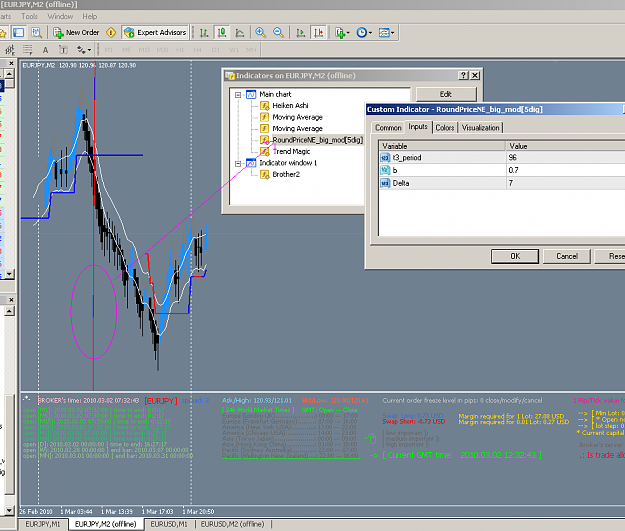The height and width of the screenshot is (531, 625).
Task: Confirm indicator settings with OK
Action: 515,256
